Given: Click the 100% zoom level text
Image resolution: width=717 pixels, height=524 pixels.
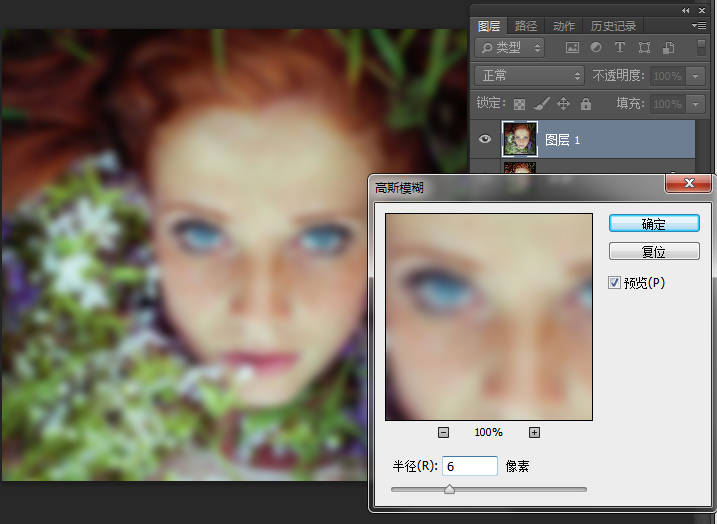Looking at the screenshot, I should (x=488, y=432).
